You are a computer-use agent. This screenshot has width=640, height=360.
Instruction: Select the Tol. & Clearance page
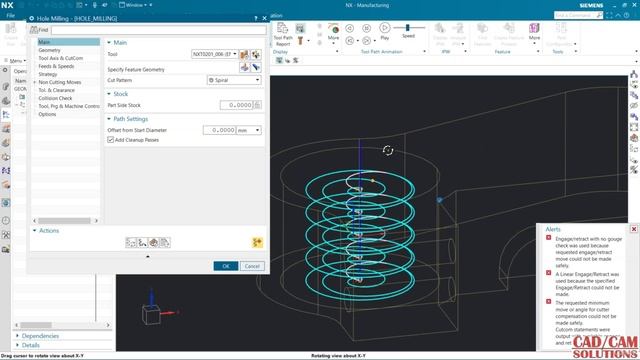tap(56, 90)
